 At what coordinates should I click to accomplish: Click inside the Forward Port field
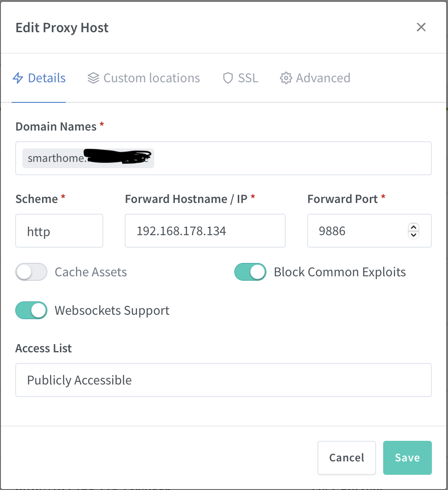[358, 231]
